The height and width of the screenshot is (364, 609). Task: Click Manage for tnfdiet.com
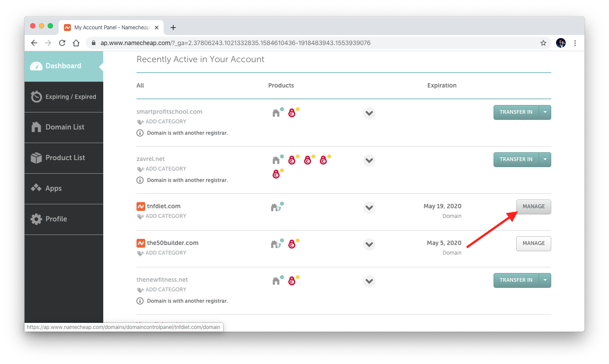click(x=534, y=206)
